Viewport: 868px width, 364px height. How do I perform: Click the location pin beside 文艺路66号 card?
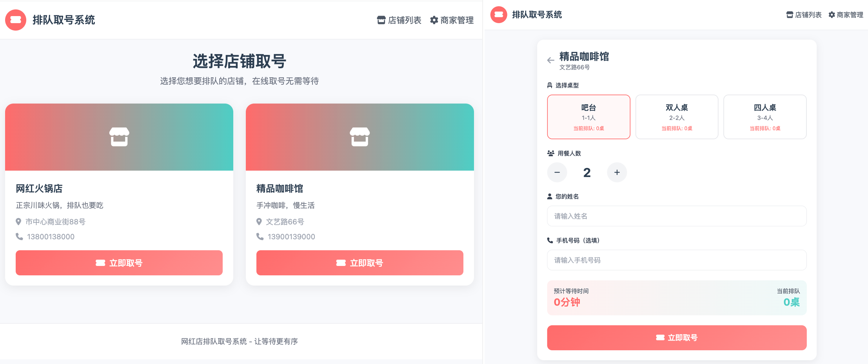pyautogui.click(x=259, y=222)
